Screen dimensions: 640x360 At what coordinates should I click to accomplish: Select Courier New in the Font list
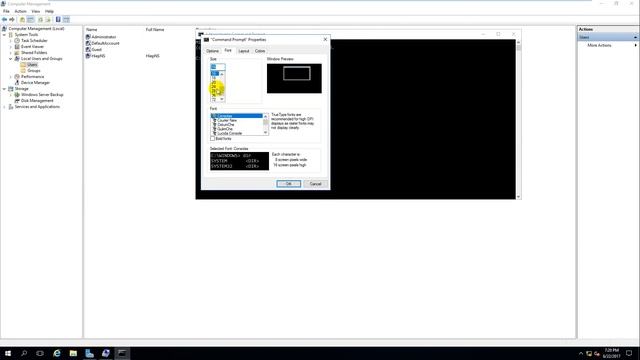237,120
